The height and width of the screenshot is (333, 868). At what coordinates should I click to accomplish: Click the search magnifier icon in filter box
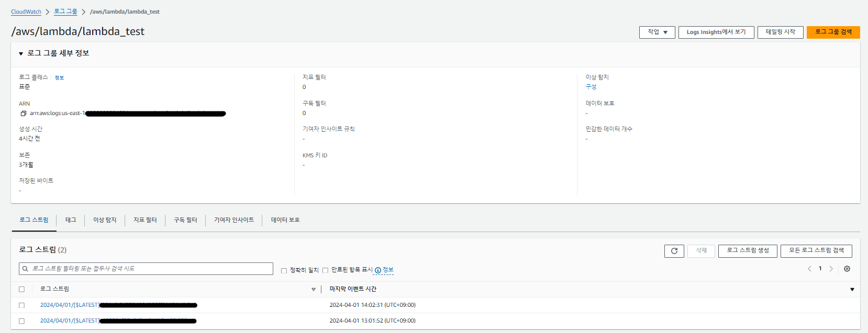(x=25, y=269)
